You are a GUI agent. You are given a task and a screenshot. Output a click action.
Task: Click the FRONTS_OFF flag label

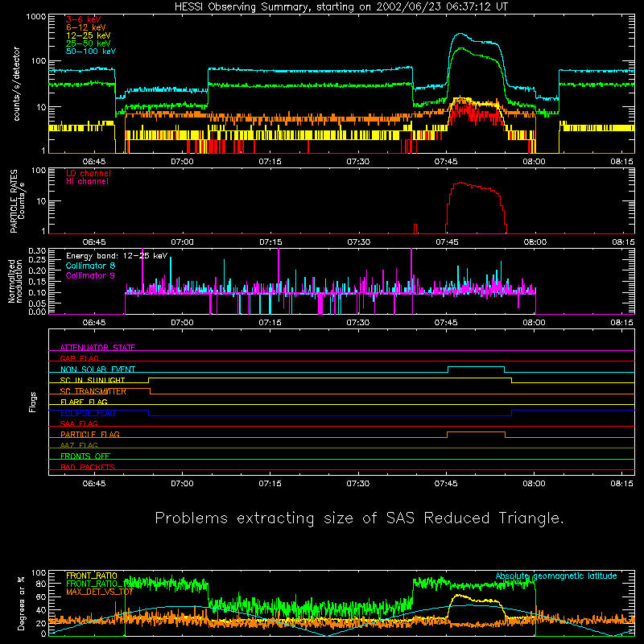pyautogui.click(x=85, y=456)
